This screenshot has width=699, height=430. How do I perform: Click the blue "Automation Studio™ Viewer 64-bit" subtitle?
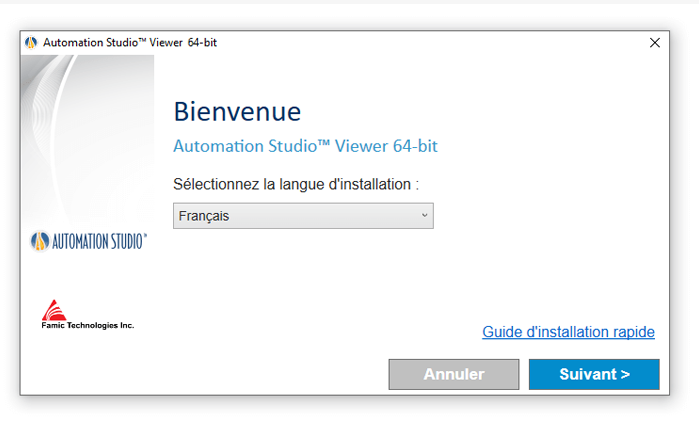305,146
